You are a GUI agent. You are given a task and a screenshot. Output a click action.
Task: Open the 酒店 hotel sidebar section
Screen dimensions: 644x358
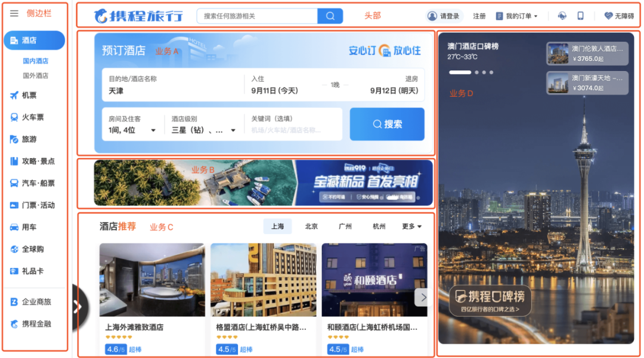point(34,41)
